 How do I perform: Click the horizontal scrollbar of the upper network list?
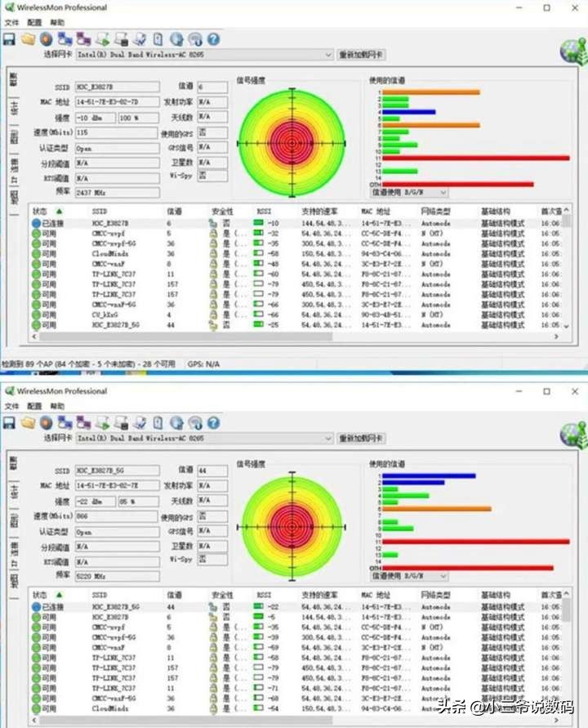pyautogui.click(x=185, y=337)
